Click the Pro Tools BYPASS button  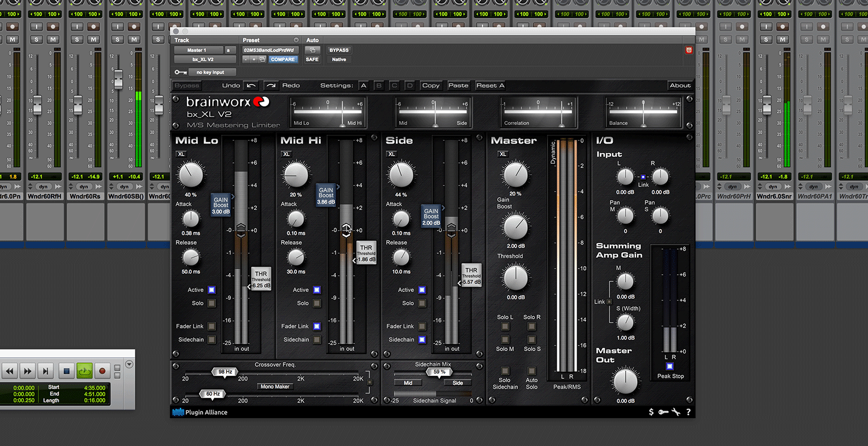[339, 50]
